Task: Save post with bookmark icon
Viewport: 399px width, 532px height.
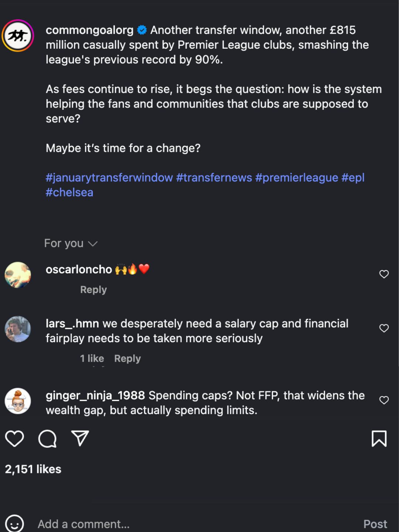Action: [379, 439]
